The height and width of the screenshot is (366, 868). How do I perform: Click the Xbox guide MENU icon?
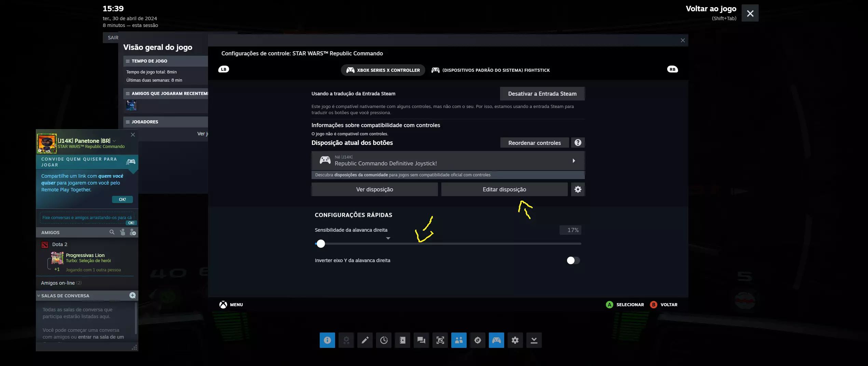(223, 304)
